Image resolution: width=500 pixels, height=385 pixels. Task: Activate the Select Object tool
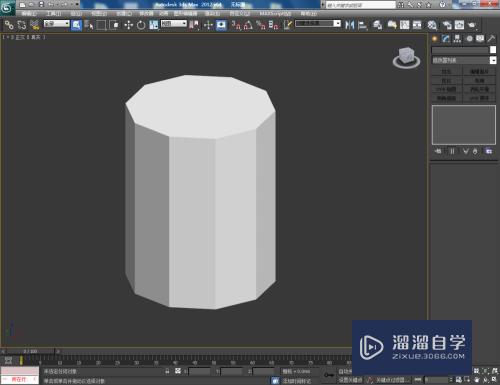pos(76,25)
